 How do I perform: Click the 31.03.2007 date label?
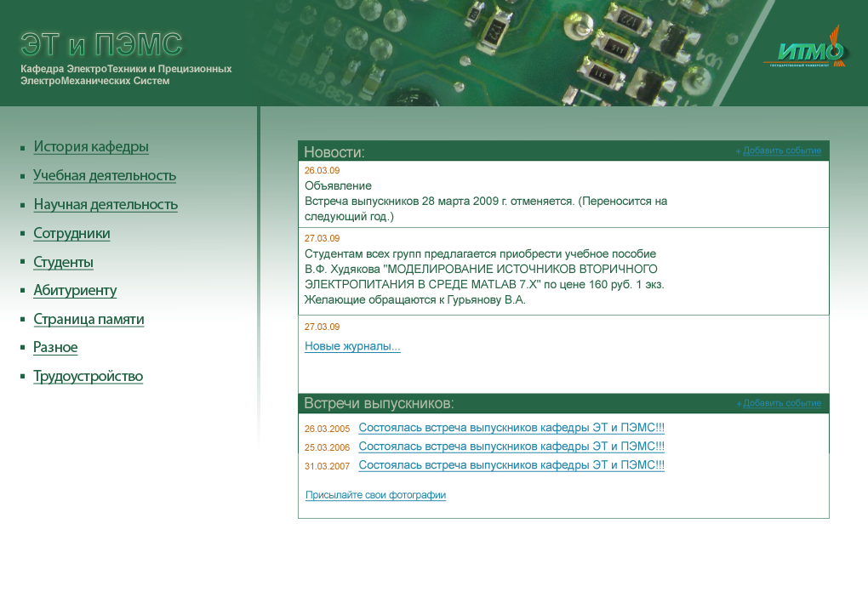click(327, 466)
